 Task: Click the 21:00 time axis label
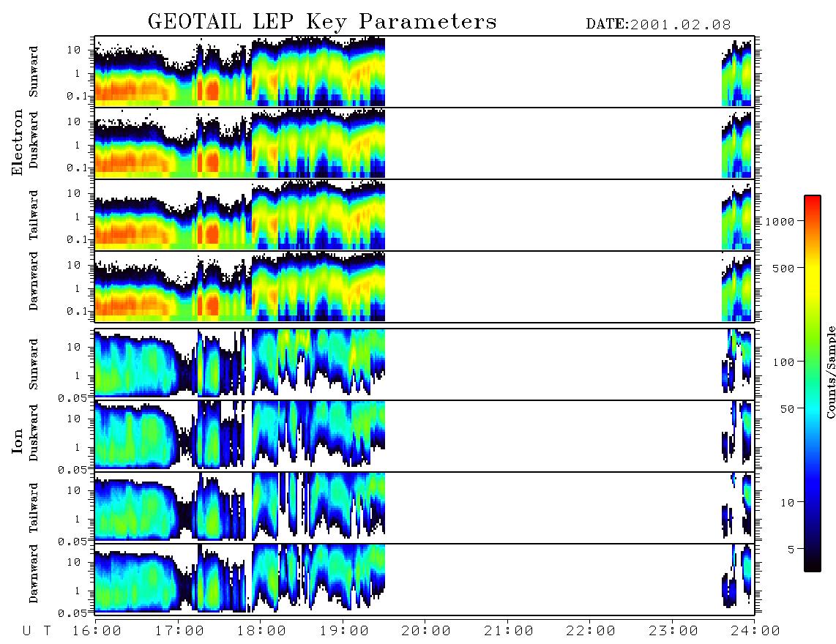509,631
